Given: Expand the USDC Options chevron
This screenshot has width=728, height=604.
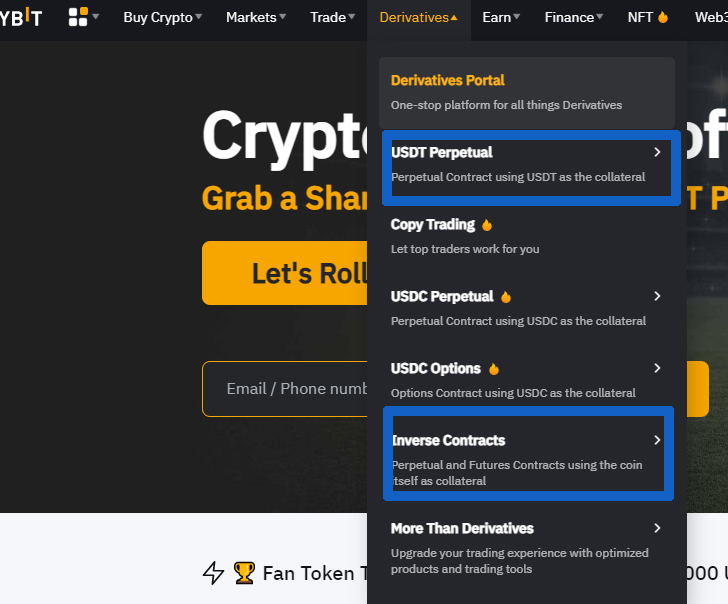Looking at the screenshot, I should 657,368.
